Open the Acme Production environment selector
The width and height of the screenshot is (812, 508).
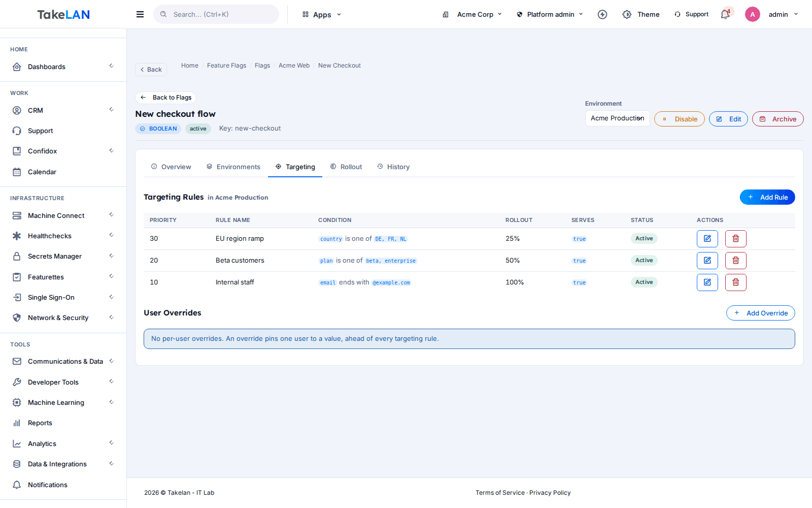(617, 118)
